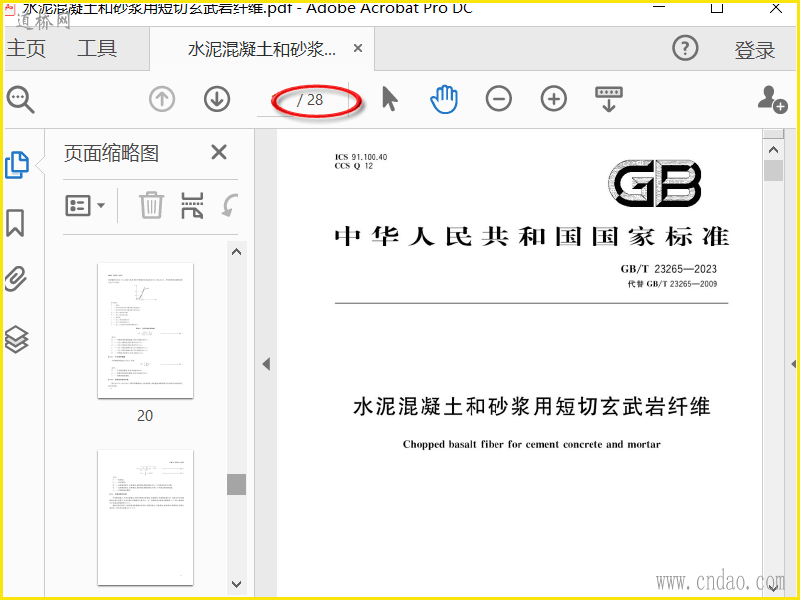The image size is (800, 600).
Task: Select the 水泥混凝土和砂浆 document tab
Action: point(262,49)
